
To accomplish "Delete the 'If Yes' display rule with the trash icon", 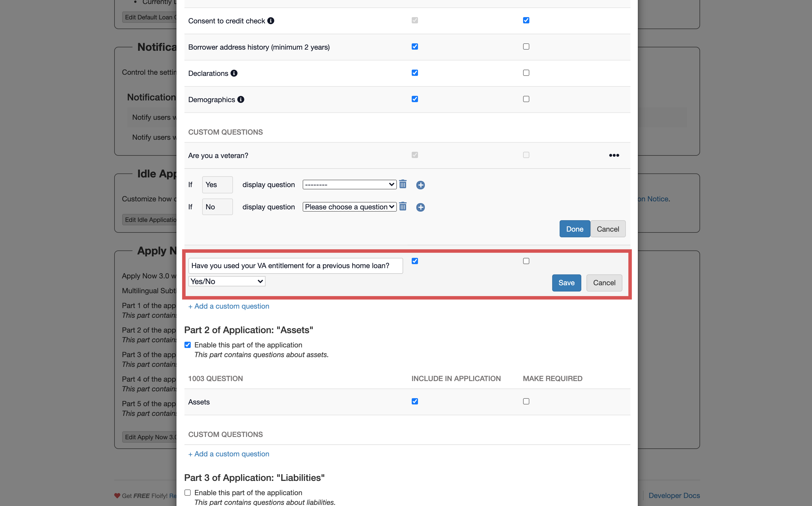I will click(x=403, y=184).
